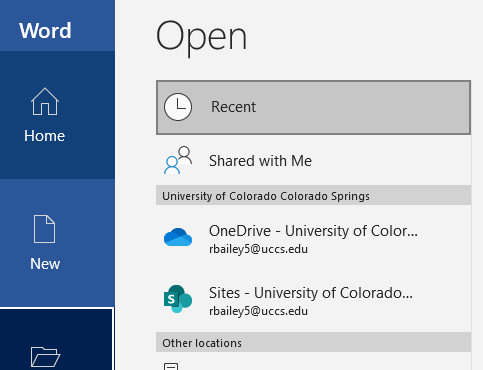Click the Open page heading

[202, 37]
